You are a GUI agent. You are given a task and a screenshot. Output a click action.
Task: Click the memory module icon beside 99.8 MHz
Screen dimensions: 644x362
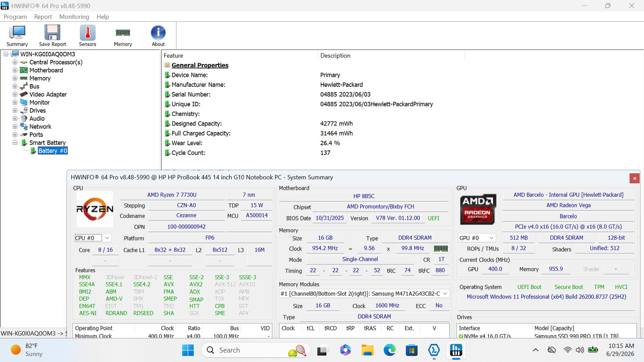coord(441,249)
